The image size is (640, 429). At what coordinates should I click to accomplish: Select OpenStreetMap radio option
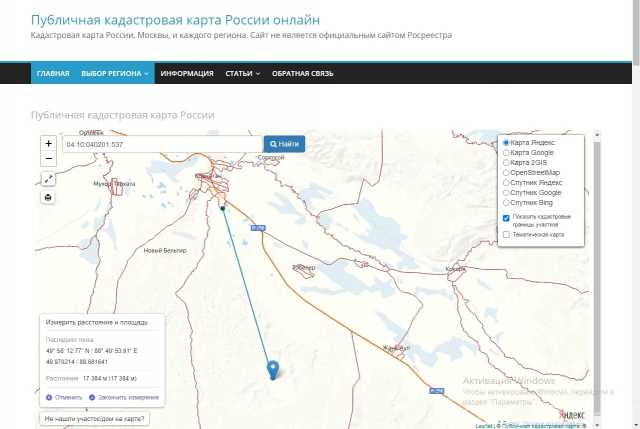[506, 173]
